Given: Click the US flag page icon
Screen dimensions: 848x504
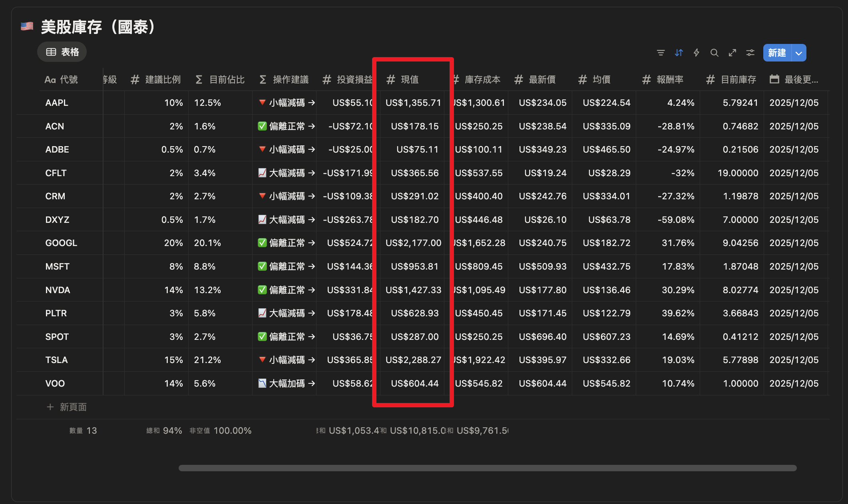Looking at the screenshot, I should tap(27, 27).
